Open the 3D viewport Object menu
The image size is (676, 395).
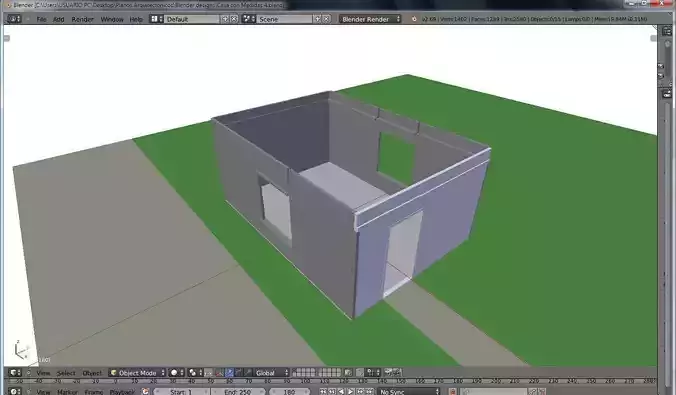click(92, 373)
